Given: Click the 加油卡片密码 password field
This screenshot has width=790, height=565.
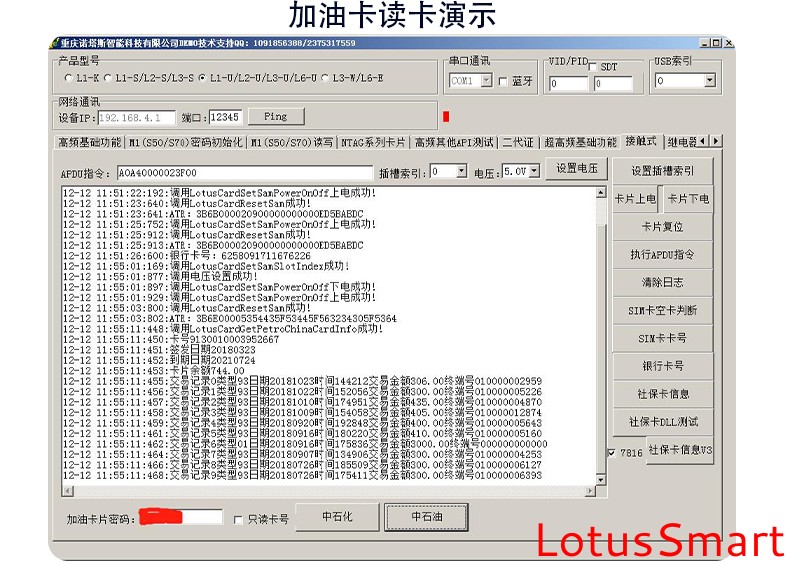Looking at the screenshot, I should tap(180, 517).
